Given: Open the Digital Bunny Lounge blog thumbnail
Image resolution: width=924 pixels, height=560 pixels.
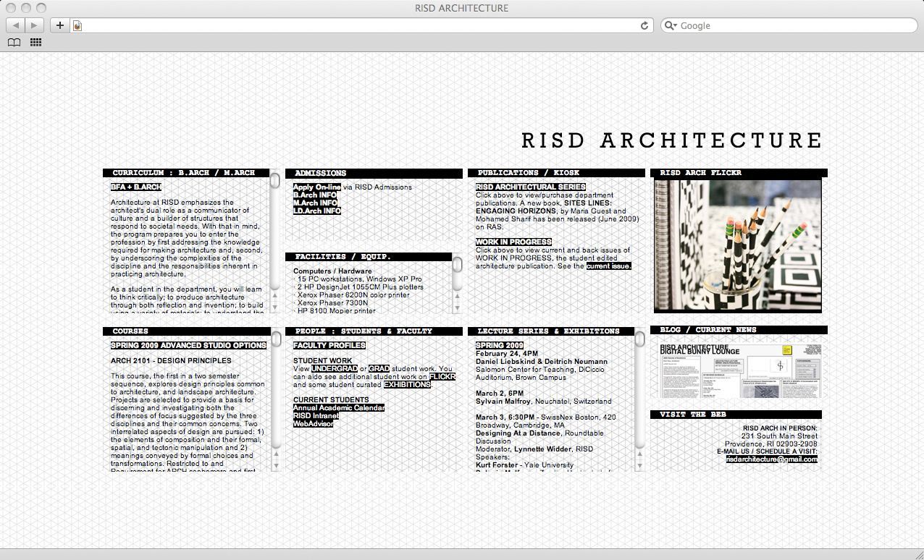Looking at the screenshot, I should click(x=741, y=371).
